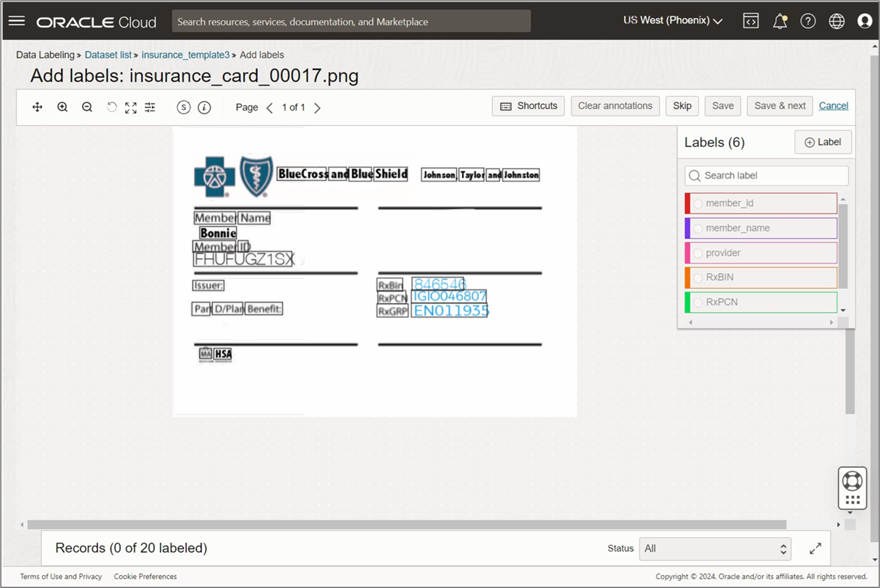This screenshot has width=880, height=588.
Task: Click the magnifier icon in Search label box
Action: pos(695,175)
